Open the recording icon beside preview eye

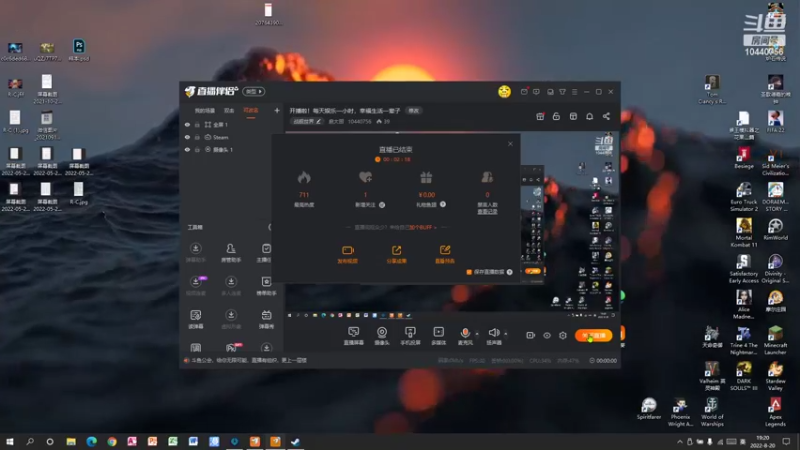point(531,335)
